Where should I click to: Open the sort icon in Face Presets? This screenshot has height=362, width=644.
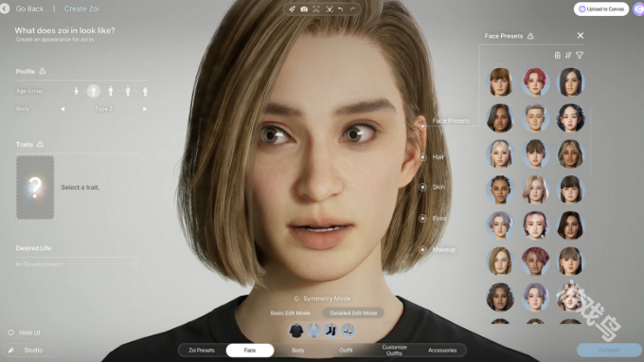click(x=568, y=55)
